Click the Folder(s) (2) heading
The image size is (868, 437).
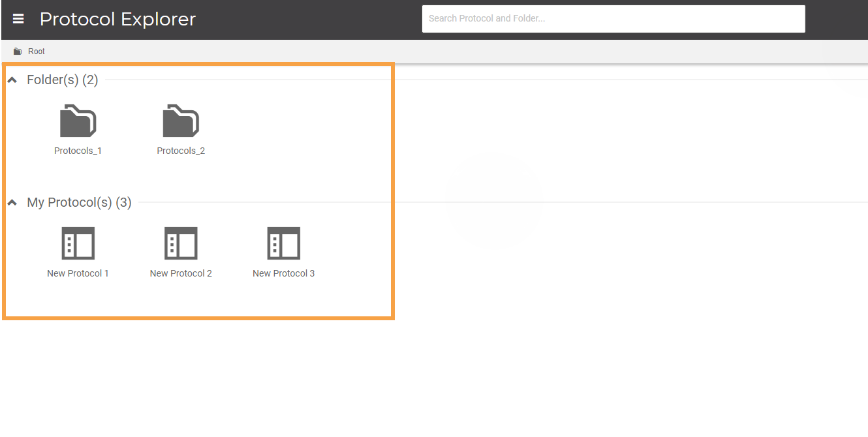(x=63, y=80)
